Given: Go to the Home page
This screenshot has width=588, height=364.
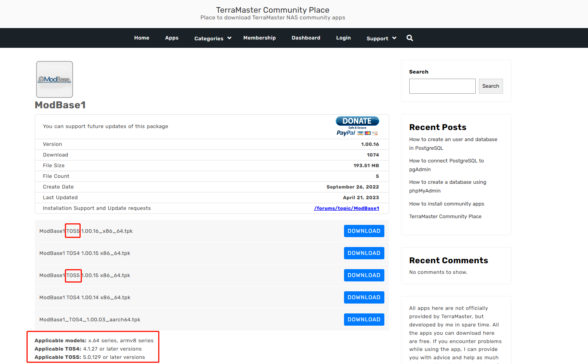Looking at the screenshot, I should coord(142,38).
